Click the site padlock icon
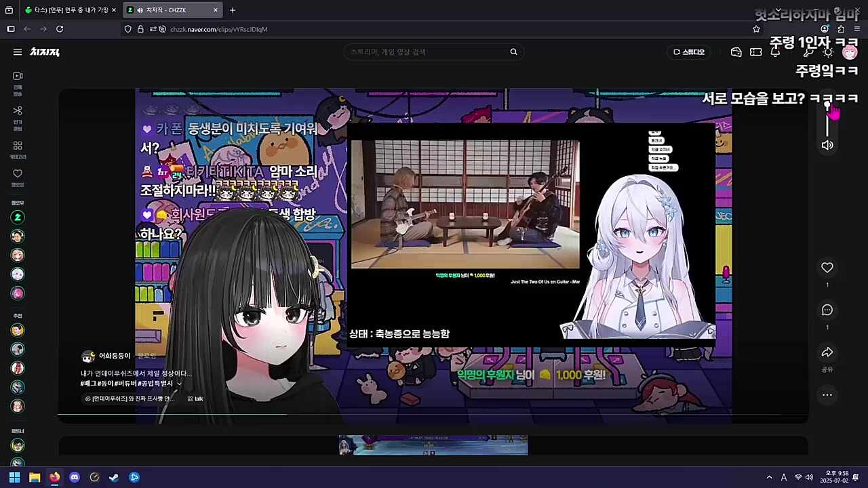868x488 pixels. 140,29
